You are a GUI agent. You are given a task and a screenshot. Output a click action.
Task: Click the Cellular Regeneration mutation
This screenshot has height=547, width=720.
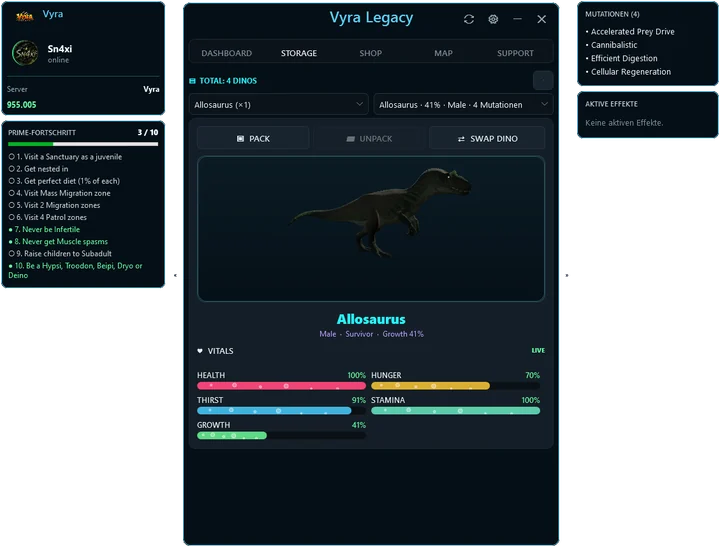click(628, 72)
